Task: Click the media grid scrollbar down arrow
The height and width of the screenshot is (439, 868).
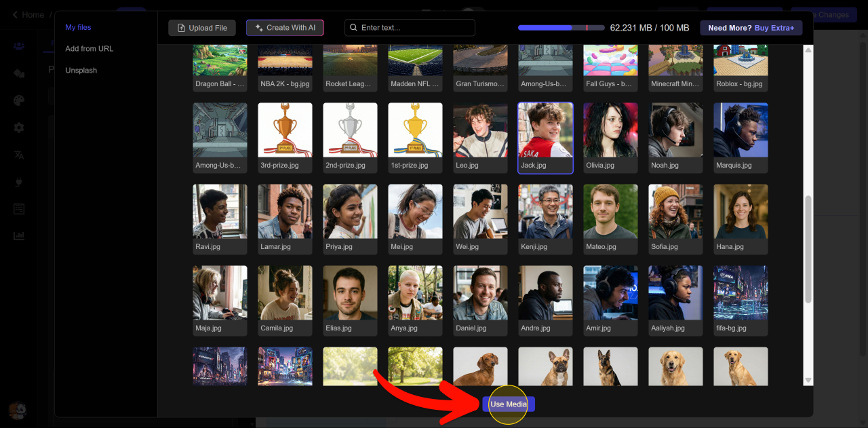Action: point(808,381)
